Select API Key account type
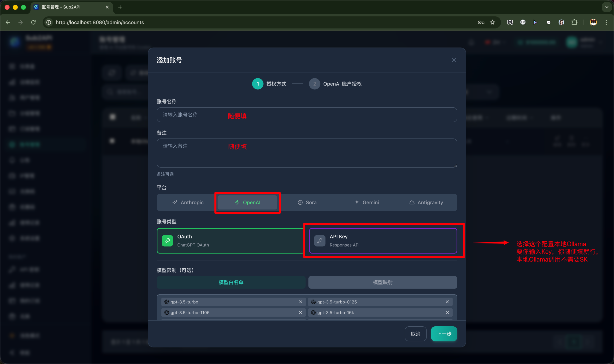614x364 pixels. coord(383,241)
